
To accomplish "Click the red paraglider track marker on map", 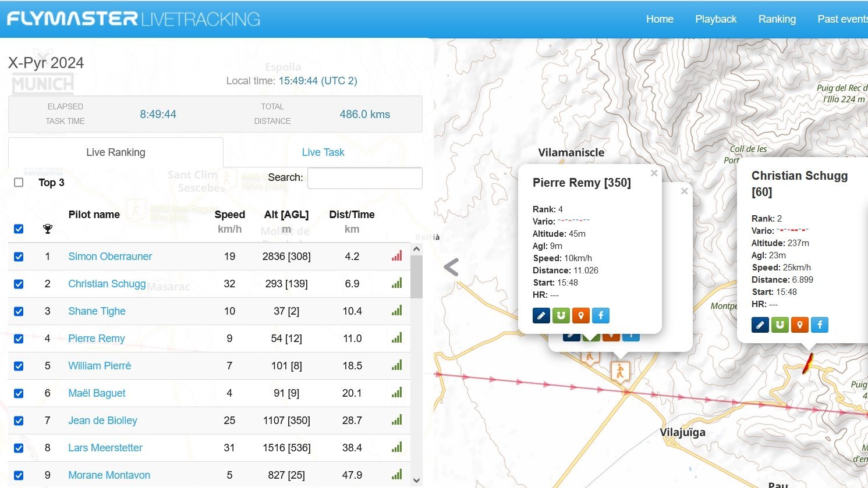I will pos(807,364).
